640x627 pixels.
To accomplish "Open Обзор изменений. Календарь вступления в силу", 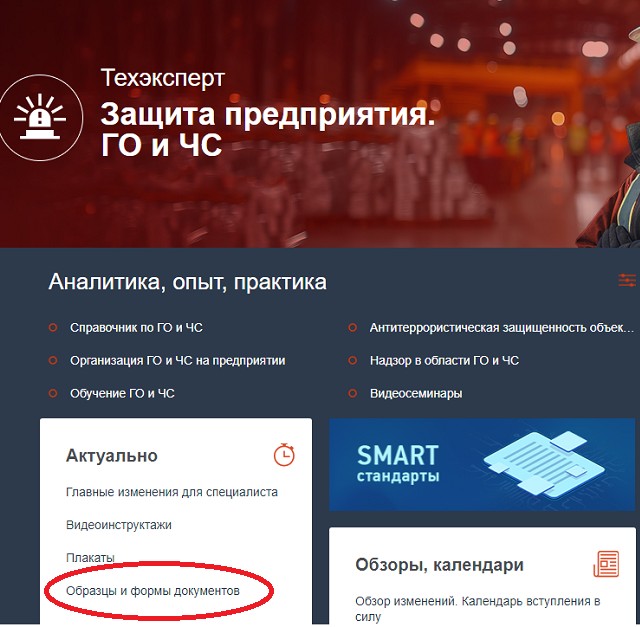I will click(478, 609).
